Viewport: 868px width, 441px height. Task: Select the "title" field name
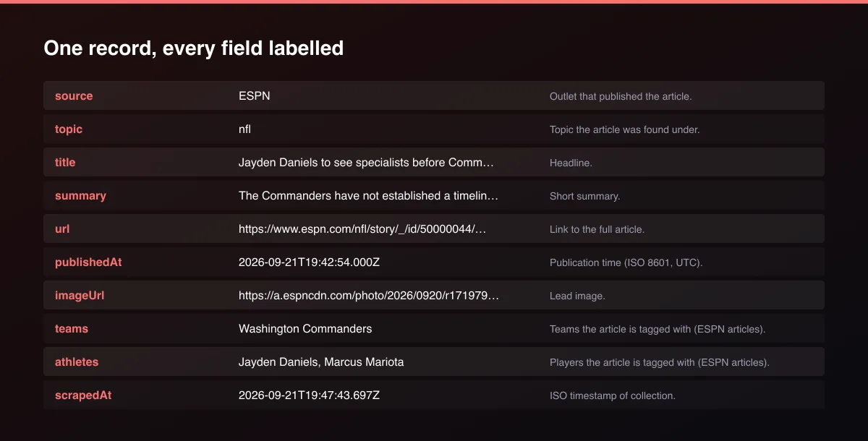click(65, 163)
